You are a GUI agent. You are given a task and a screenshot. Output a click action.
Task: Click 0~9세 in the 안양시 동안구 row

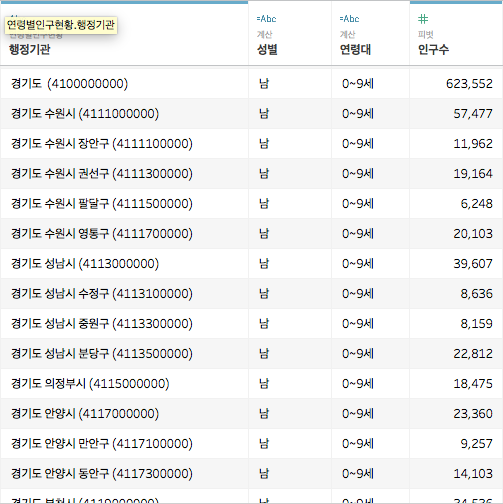[358, 474]
